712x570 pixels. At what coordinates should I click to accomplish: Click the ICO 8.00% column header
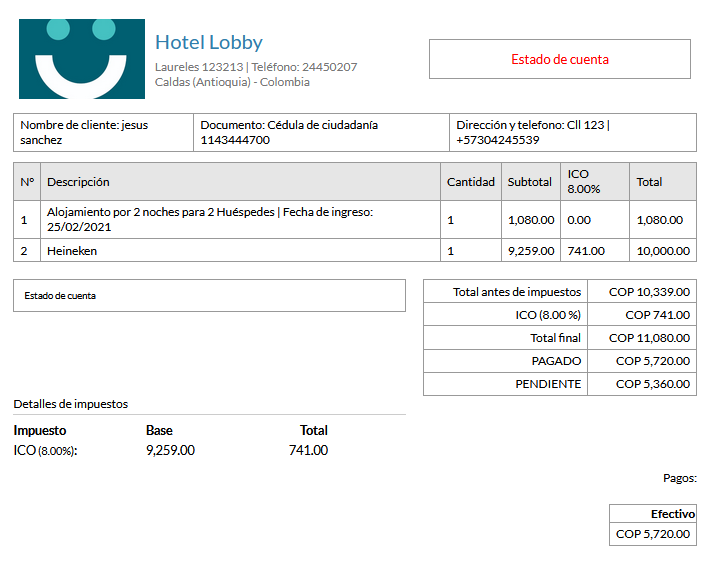584,181
